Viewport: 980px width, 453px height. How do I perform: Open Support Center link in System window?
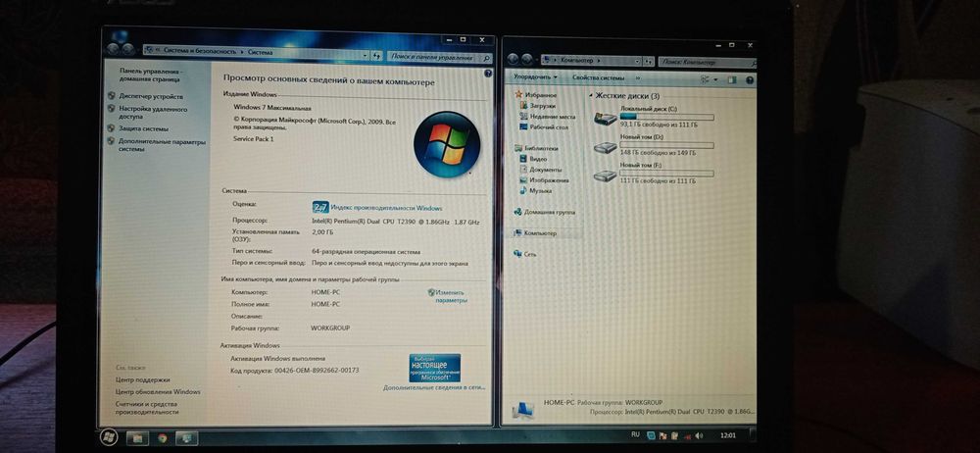[142, 379]
